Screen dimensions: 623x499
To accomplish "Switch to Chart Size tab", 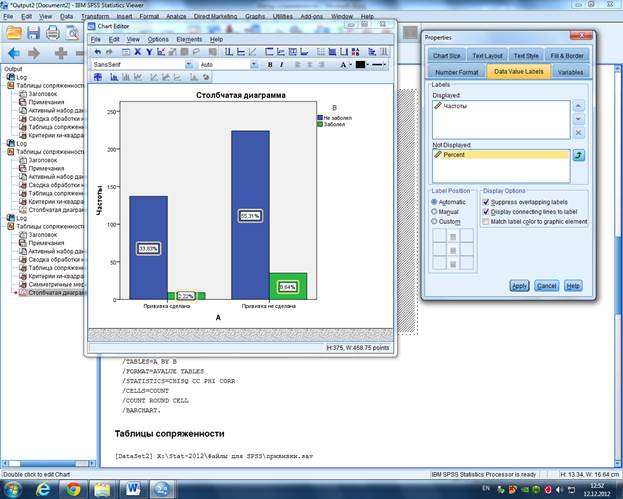I will pyautogui.click(x=446, y=56).
